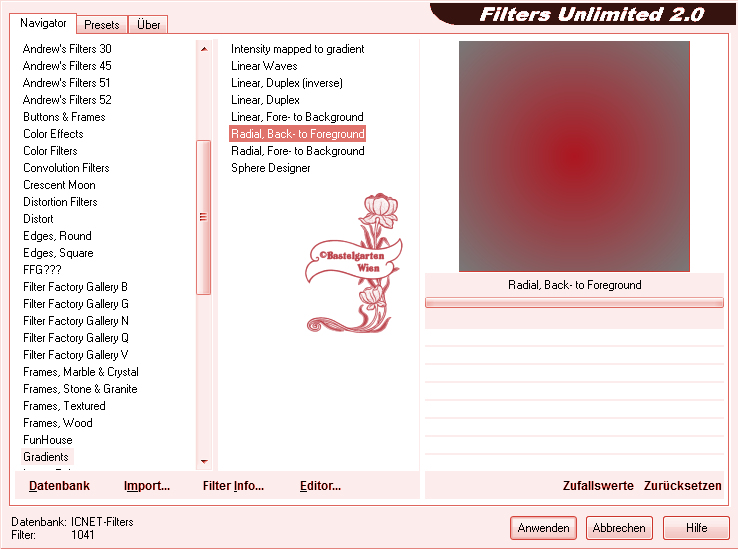Screen dimensions: 738x549
Task: Open the Datenbank link
Action: (59, 486)
